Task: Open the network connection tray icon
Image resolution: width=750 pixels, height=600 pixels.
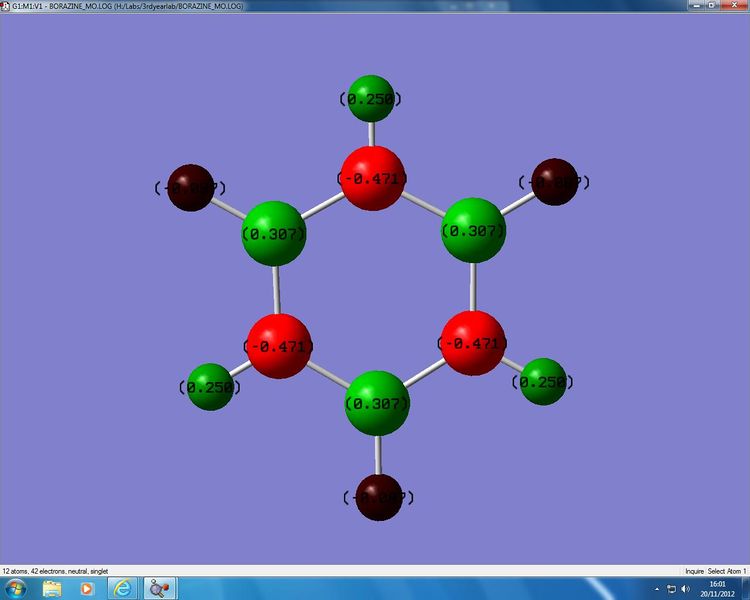Action: pyautogui.click(x=672, y=589)
